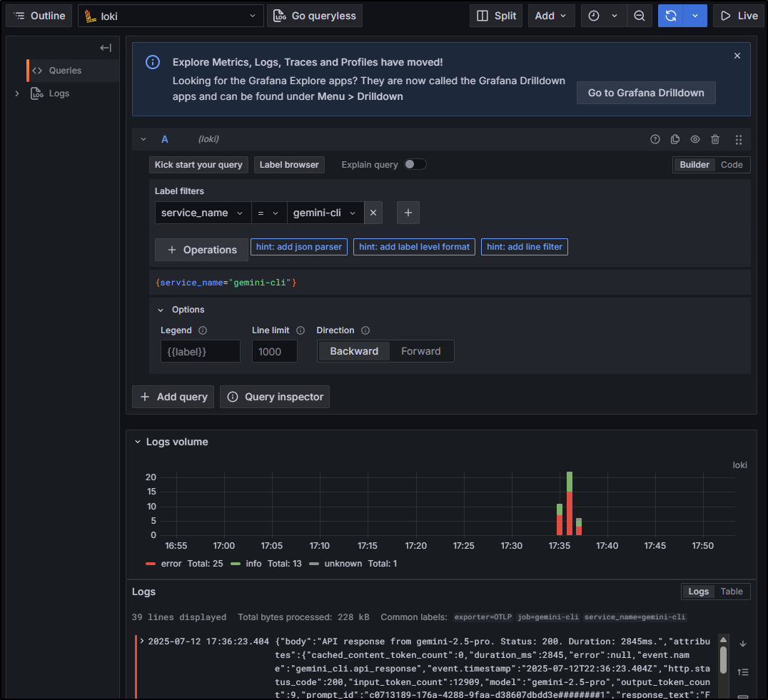Click the info icon in the banner
768x700 pixels.
pos(153,62)
